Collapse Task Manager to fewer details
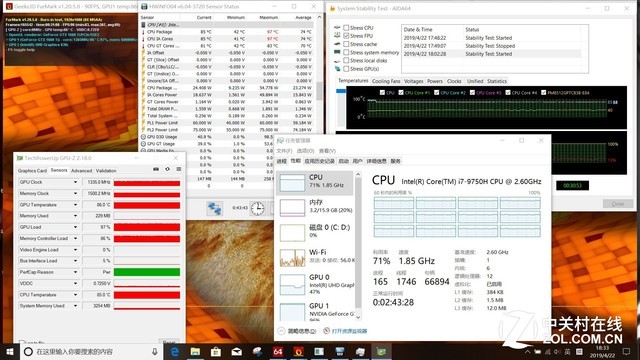The width and height of the screenshot is (640, 360). pyautogui.click(x=297, y=331)
